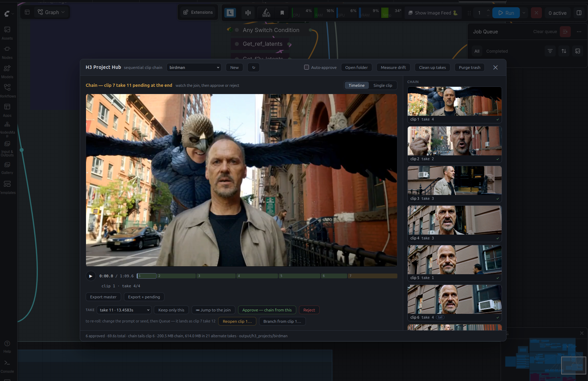Open the Workflows sidebar panel
Screen dimensions: 588x381
7,91
